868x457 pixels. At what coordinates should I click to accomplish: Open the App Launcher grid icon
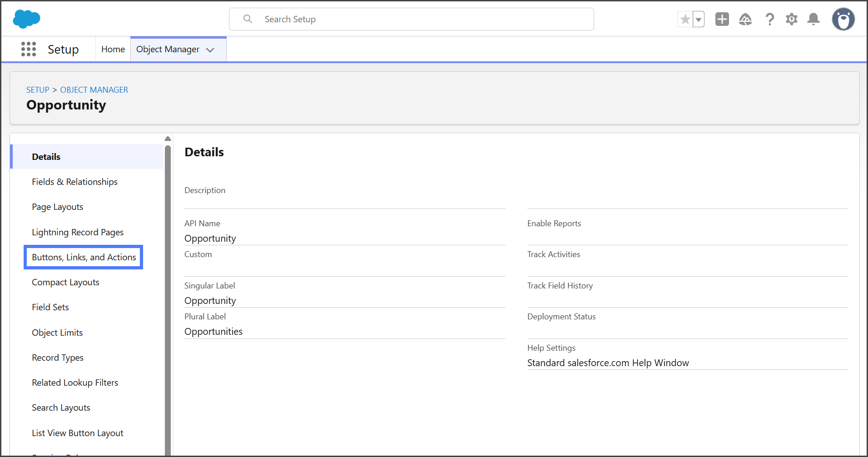pyautogui.click(x=29, y=49)
